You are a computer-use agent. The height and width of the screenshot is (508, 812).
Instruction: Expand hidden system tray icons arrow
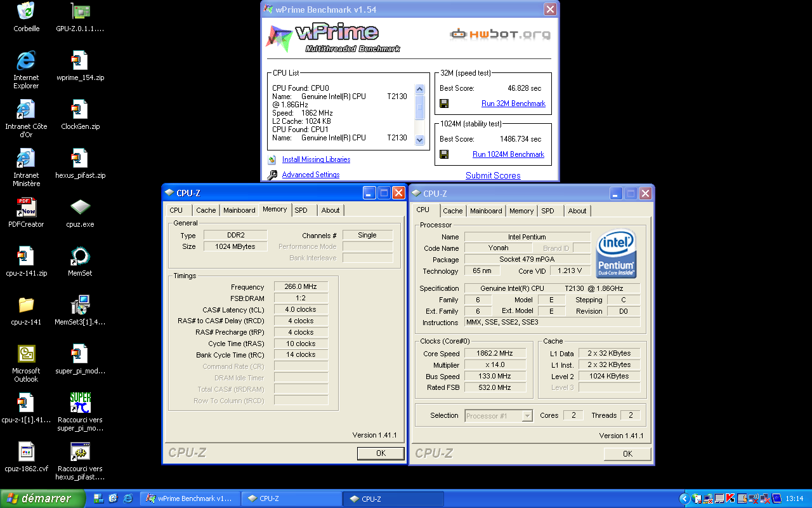[x=684, y=498]
